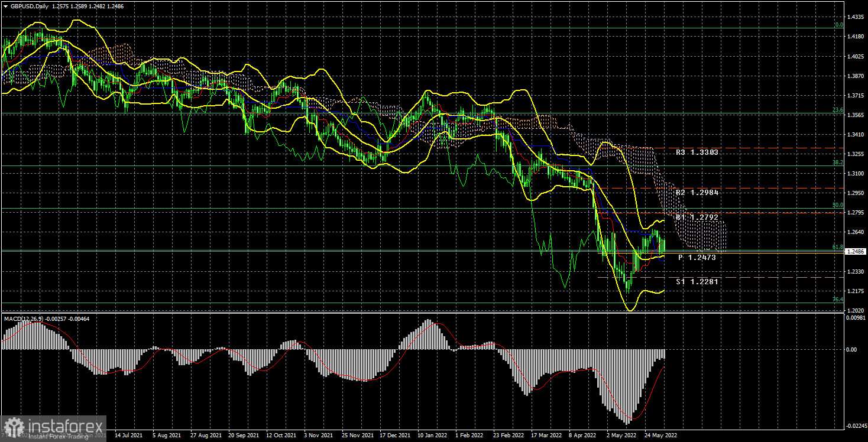The image size is (868, 442).
Task: Click the 1.2330 price axis label
Action: tap(856, 271)
